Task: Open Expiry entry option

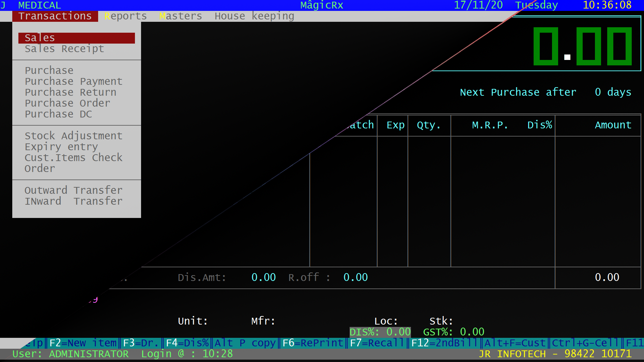Action: click(x=61, y=147)
